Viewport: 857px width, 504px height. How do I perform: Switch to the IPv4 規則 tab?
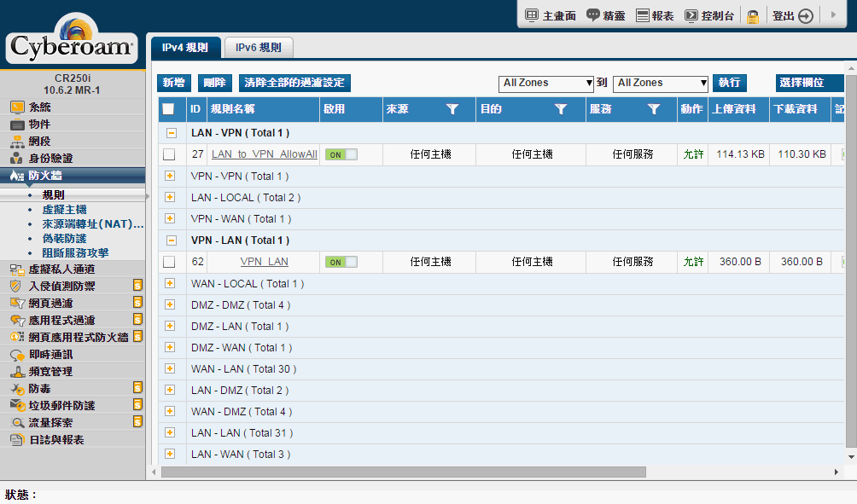coord(185,48)
